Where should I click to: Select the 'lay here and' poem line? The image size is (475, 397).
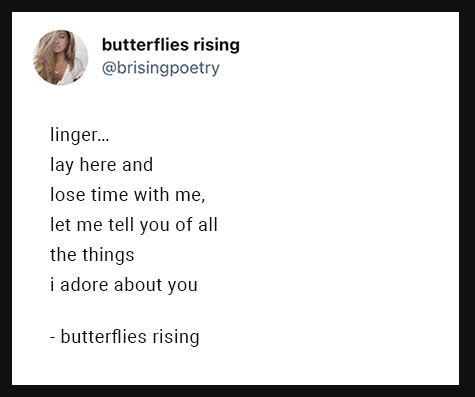coord(102,165)
